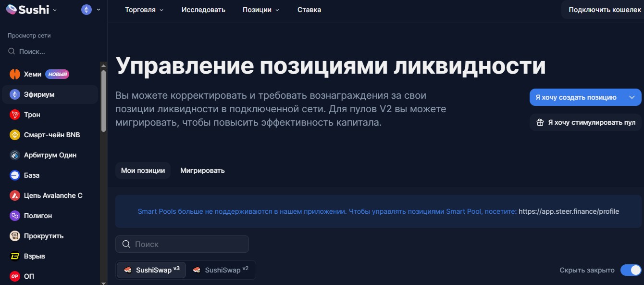The width and height of the screenshot is (644, 285).
Task: Choose Эфириум text in network list
Action: pos(39,94)
